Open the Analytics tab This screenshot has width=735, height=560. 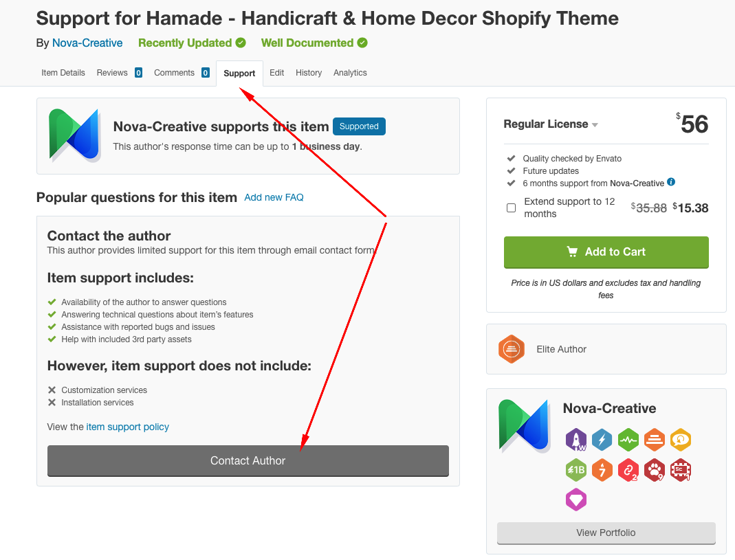[350, 73]
